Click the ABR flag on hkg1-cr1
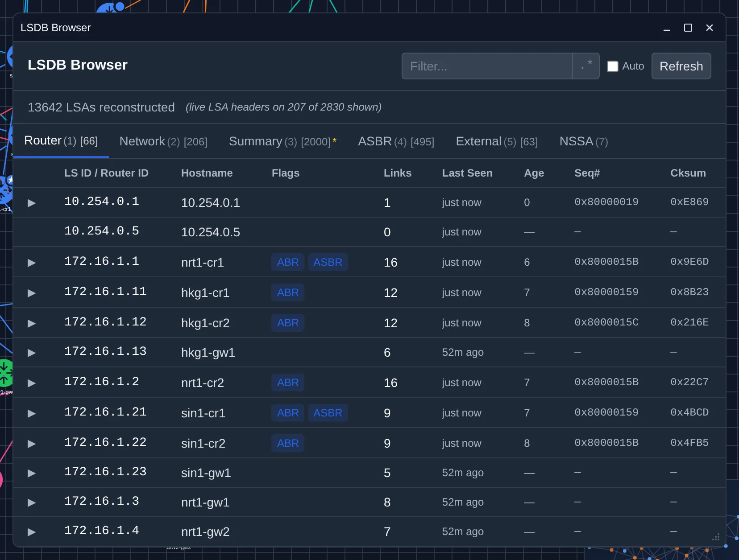 pyautogui.click(x=288, y=292)
